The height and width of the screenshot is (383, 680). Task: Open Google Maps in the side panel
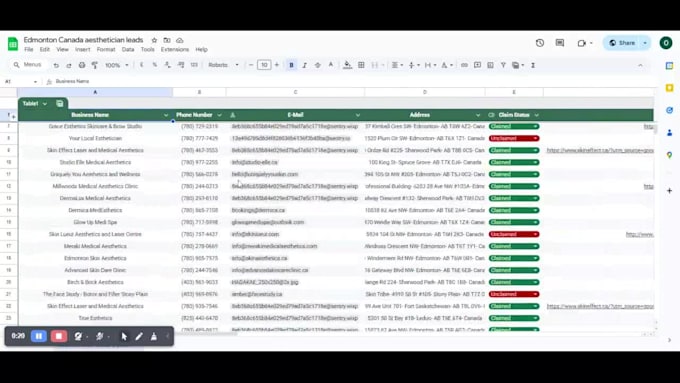click(x=670, y=155)
